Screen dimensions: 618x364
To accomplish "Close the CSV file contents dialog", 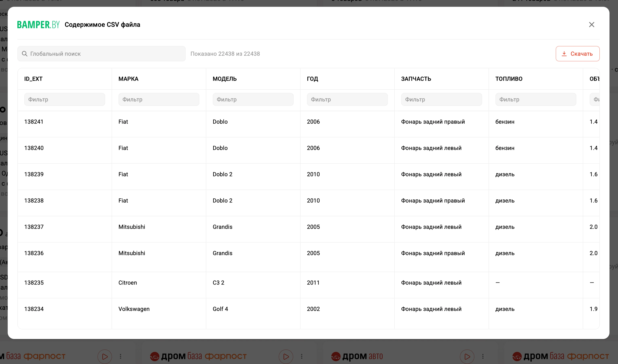I will [592, 24].
